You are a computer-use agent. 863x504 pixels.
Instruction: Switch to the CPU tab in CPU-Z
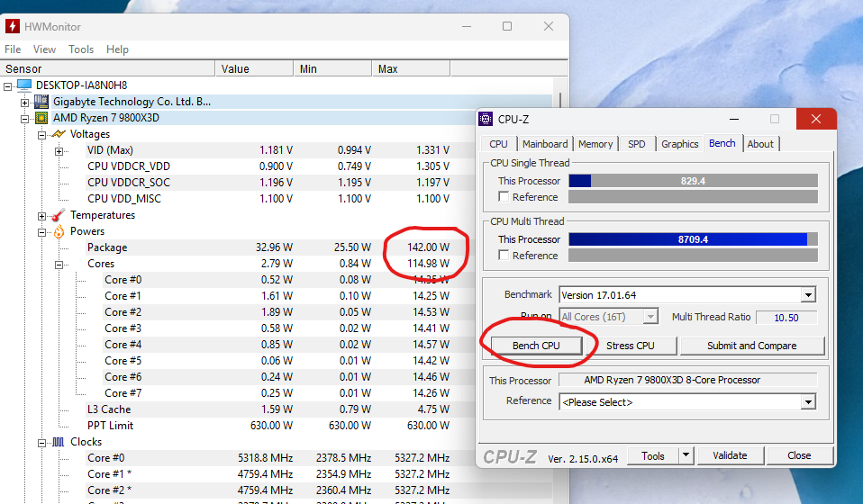[x=499, y=144]
